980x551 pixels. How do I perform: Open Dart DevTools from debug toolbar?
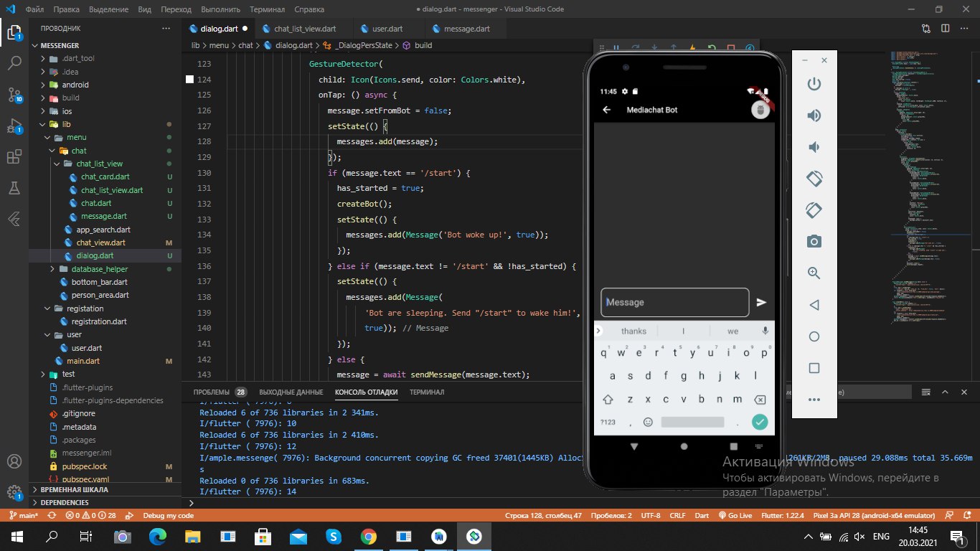[750, 48]
